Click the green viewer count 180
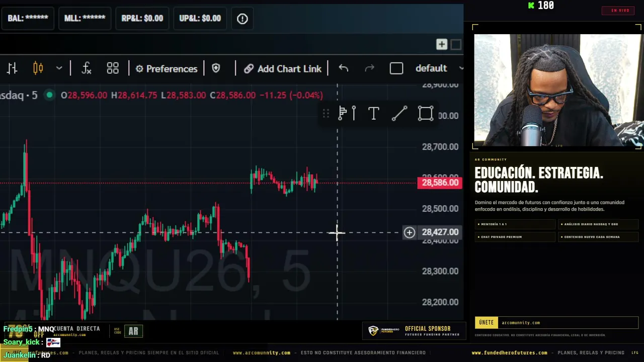 (541, 6)
